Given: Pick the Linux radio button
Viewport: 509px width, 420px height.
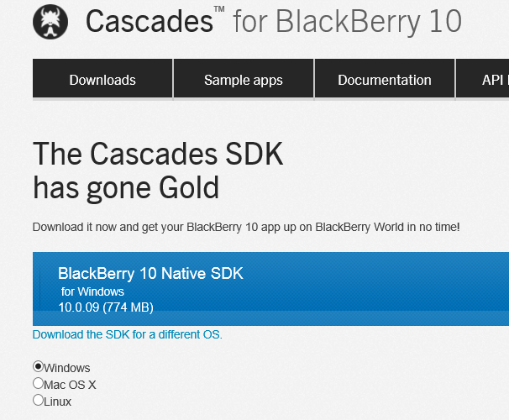Looking at the screenshot, I should 39,400.
